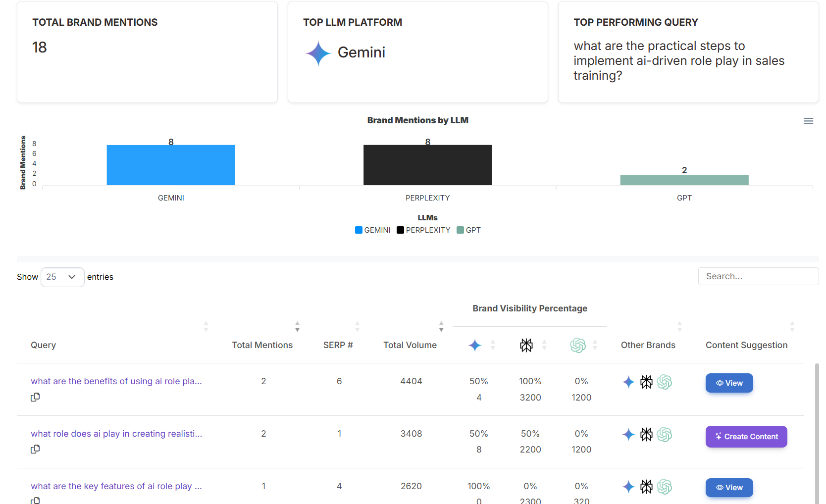Toggle GPT series in chart legend

468,230
